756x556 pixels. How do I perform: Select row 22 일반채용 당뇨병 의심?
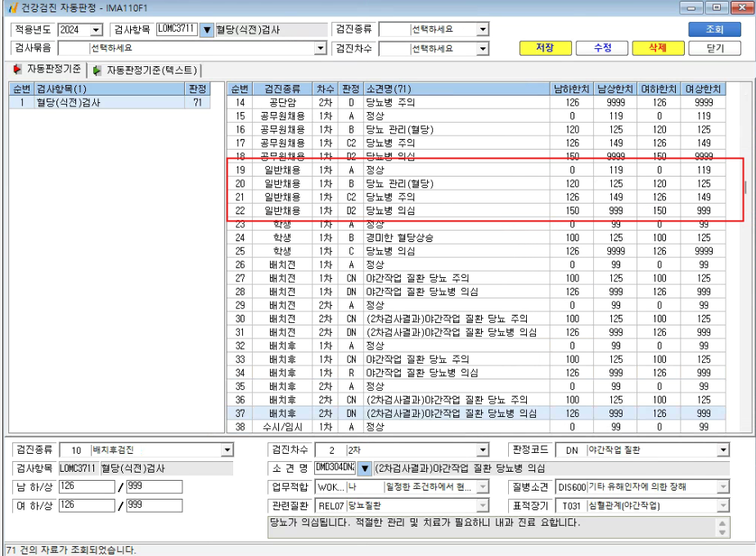point(476,211)
